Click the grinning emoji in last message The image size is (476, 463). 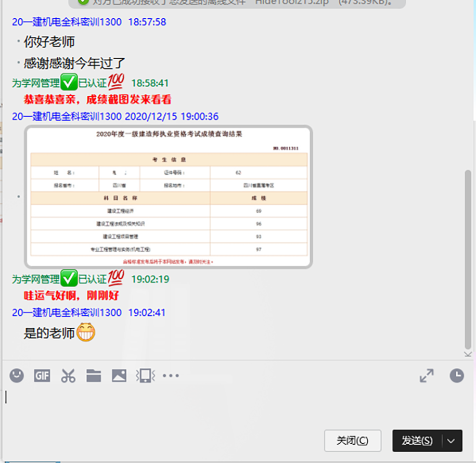click(86, 333)
